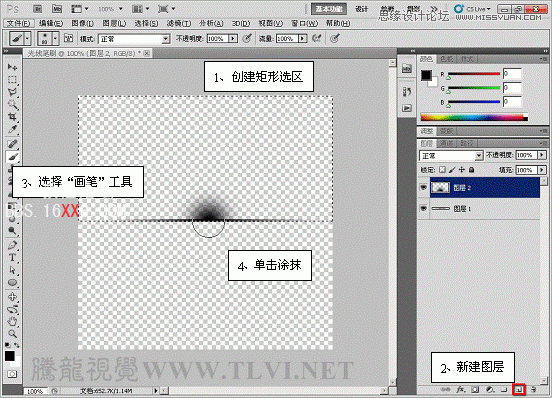Click the 图层 2 layer thumbnail
The image size is (552, 398).
(440, 188)
